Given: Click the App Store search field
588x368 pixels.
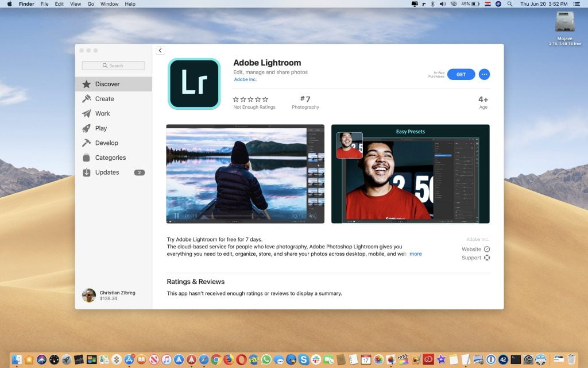Looking at the screenshot, I should [113, 66].
